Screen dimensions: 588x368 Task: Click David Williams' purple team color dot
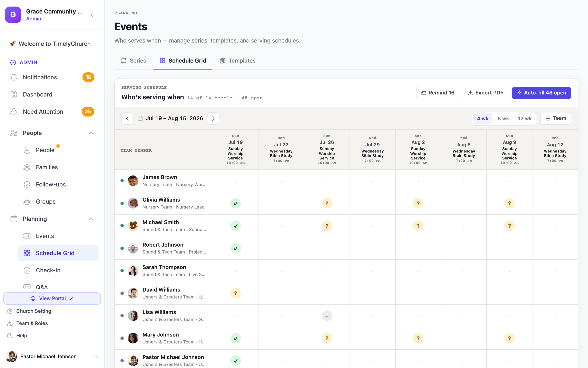[x=122, y=293]
